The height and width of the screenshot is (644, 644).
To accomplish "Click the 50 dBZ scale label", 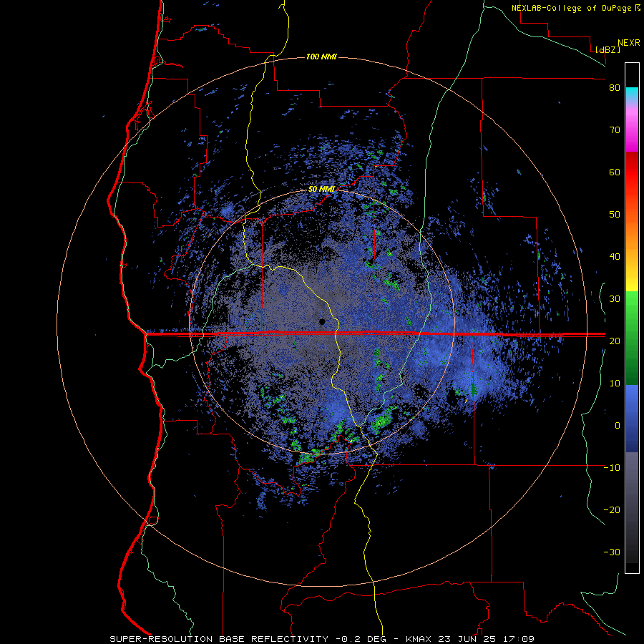I will (615, 215).
